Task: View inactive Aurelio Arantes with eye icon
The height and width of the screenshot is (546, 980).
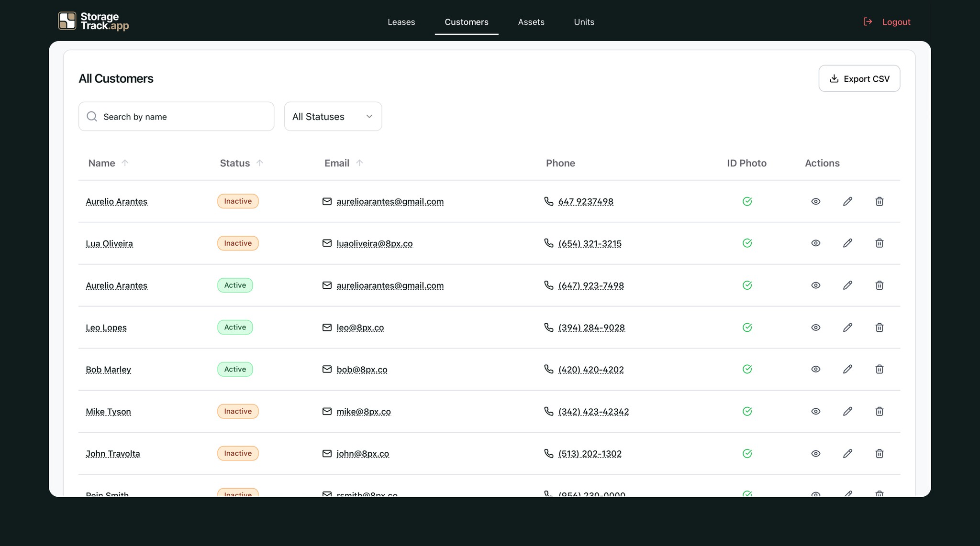Action: click(816, 201)
